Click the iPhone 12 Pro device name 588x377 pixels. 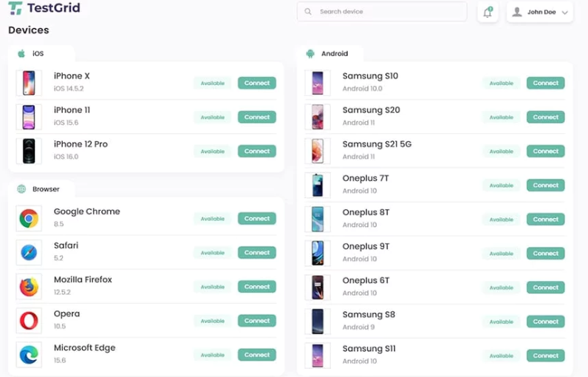[x=81, y=144]
